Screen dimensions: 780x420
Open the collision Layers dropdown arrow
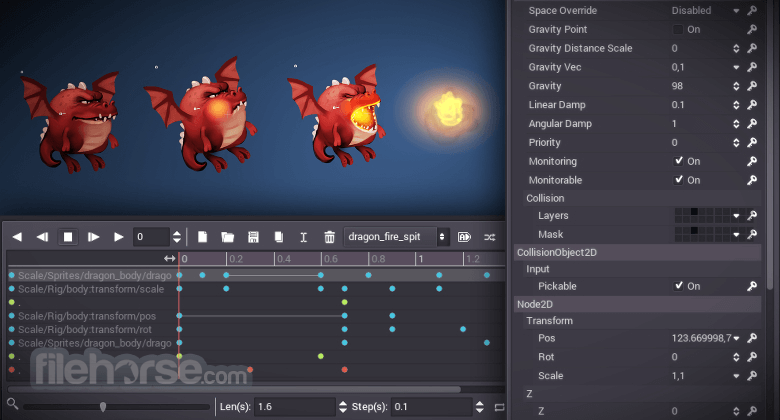click(736, 215)
